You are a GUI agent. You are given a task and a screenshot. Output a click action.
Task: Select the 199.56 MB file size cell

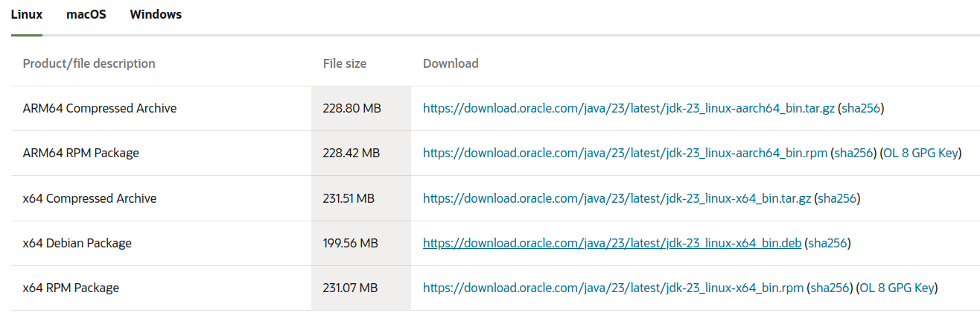pyautogui.click(x=351, y=243)
